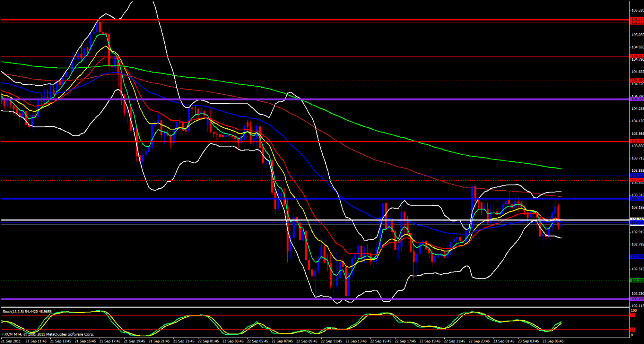Click stochastic level 75 red tag
Image resolution: width=644 pixels, height=344 pixels.
click(x=632, y=315)
